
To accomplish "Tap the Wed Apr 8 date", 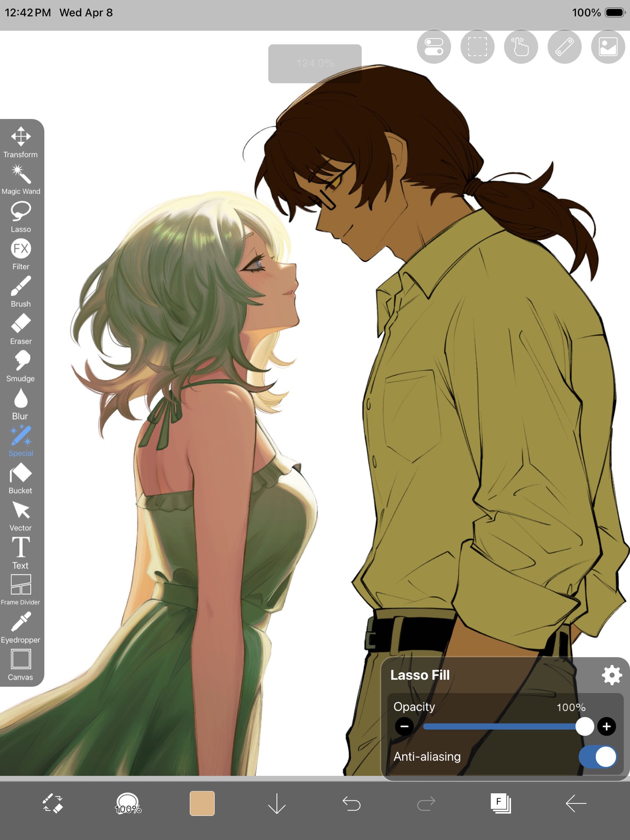I will click(86, 12).
